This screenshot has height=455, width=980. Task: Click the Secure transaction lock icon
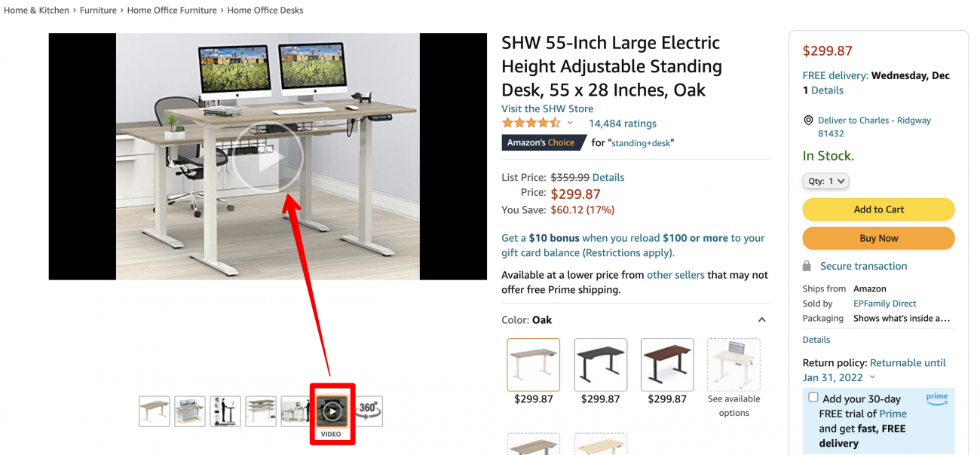807,266
